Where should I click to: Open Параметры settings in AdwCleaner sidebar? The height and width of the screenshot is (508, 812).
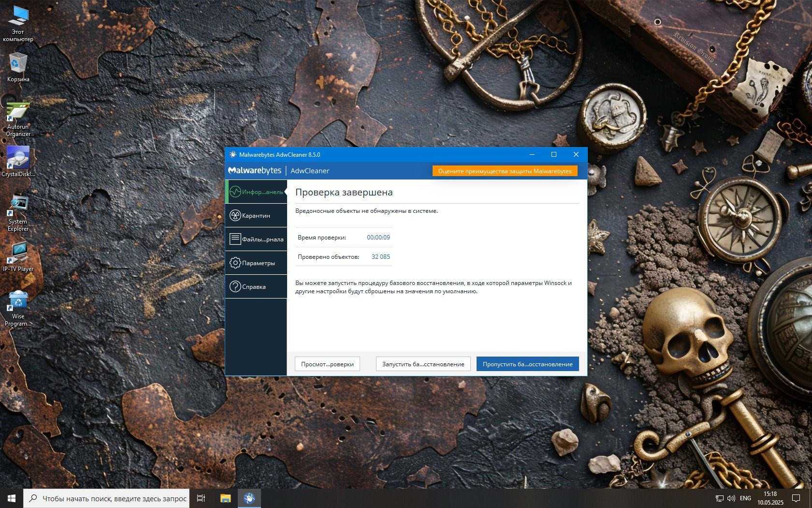coord(256,263)
